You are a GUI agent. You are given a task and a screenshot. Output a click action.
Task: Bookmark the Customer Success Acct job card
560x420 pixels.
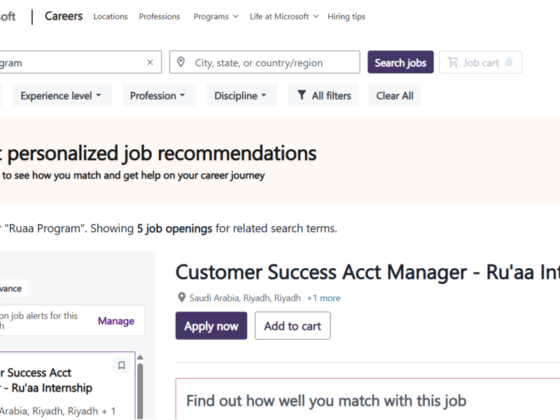click(121, 365)
